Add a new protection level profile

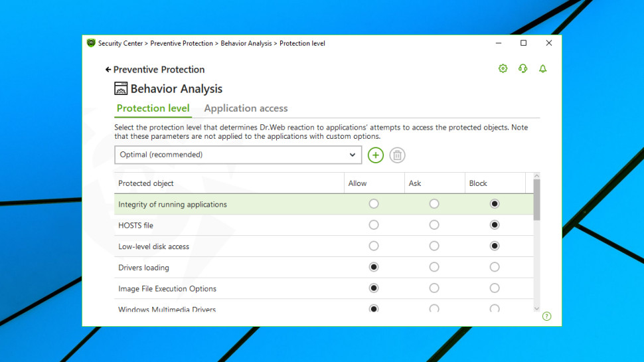375,155
